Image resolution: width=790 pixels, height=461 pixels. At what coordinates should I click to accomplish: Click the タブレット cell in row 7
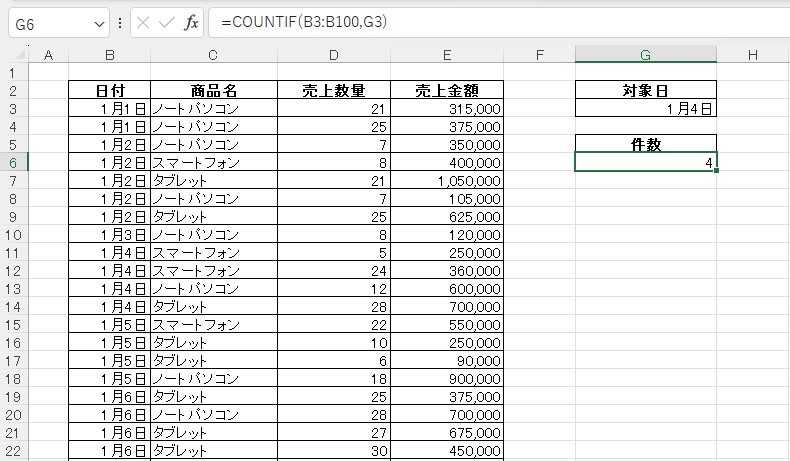click(x=214, y=180)
